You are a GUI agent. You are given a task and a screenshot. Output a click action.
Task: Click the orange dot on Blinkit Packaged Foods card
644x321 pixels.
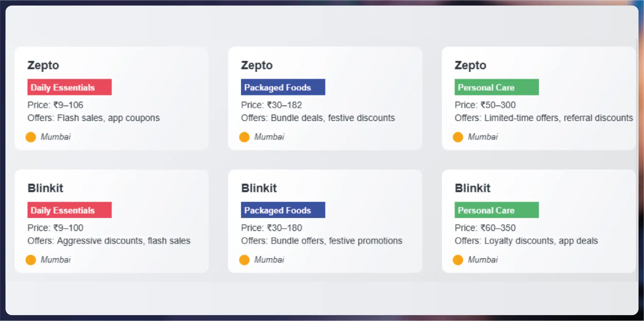coord(244,260)
